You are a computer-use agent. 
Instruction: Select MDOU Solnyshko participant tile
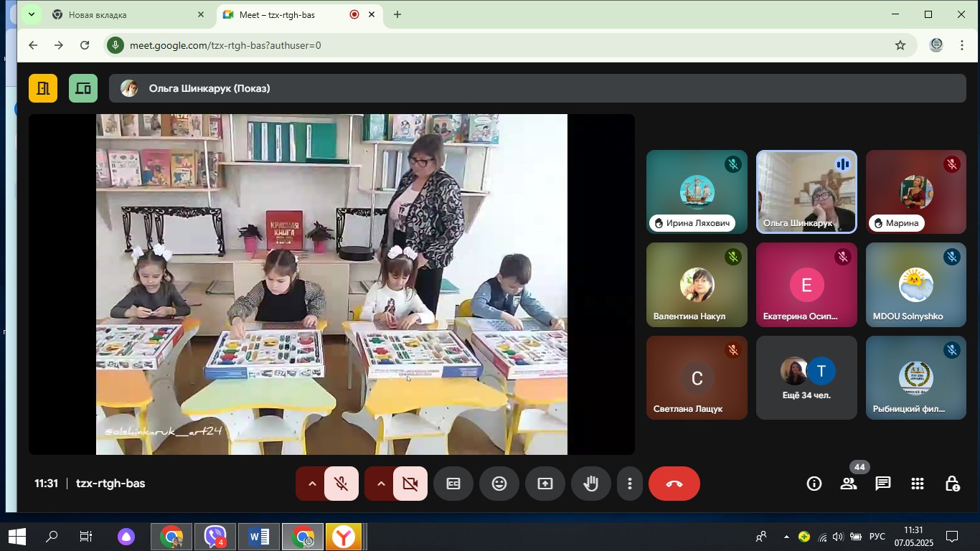pos(916,285)
